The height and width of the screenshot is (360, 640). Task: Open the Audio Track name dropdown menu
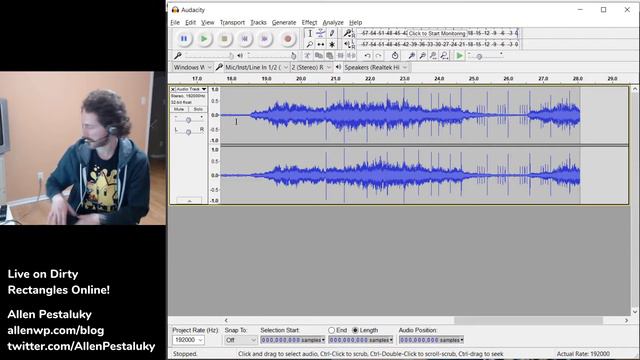click(191, 89)
